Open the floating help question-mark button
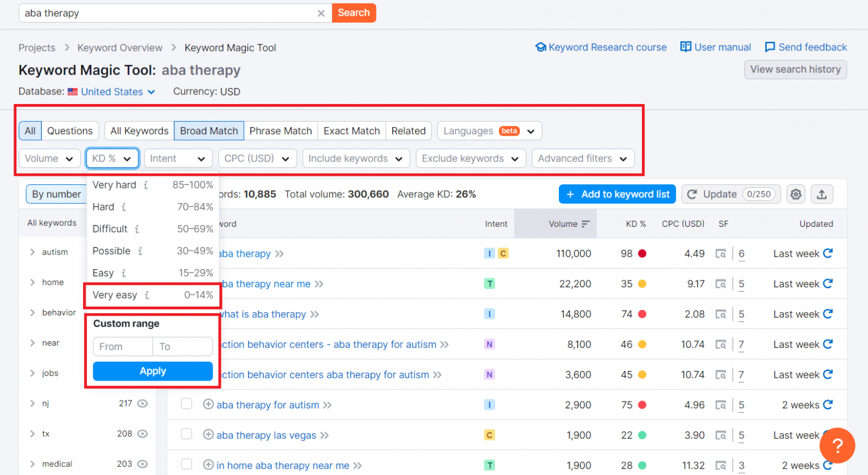868x475 pixels. 838,446
